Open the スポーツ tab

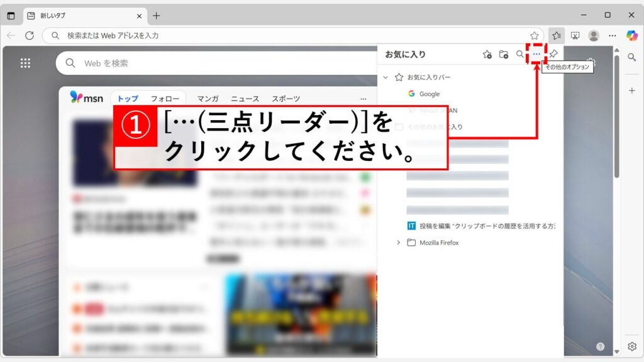tap(286, 99)
